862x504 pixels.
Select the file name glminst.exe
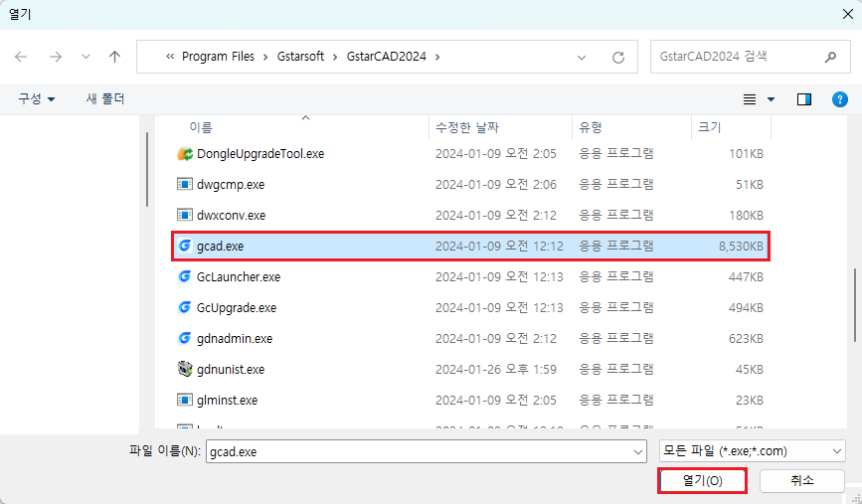[227, 401]
